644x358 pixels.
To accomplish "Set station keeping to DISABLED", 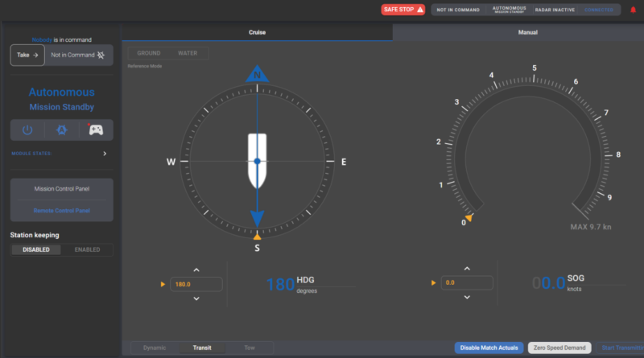I will (x=35, y=249).
